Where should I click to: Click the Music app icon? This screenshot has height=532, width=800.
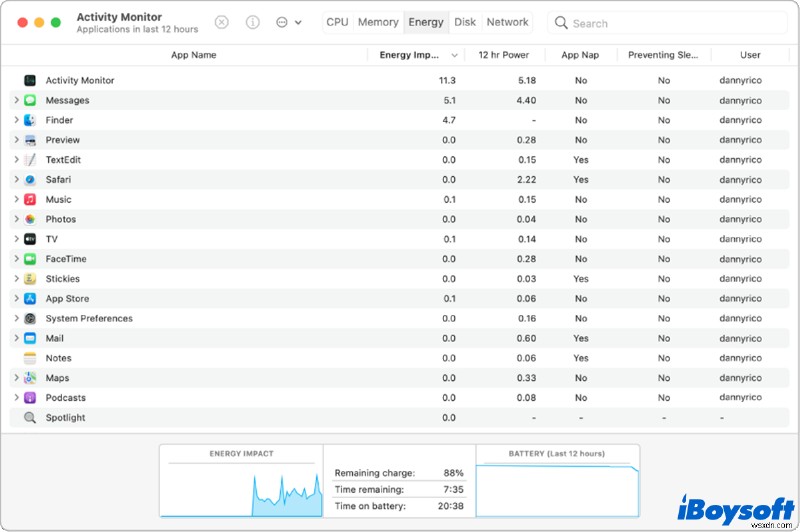tap(30, 199)
